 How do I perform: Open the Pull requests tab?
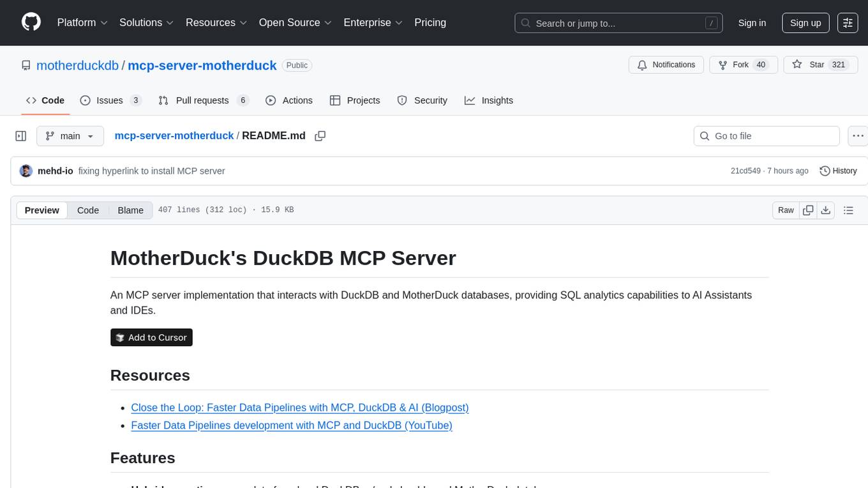[203, 100]
